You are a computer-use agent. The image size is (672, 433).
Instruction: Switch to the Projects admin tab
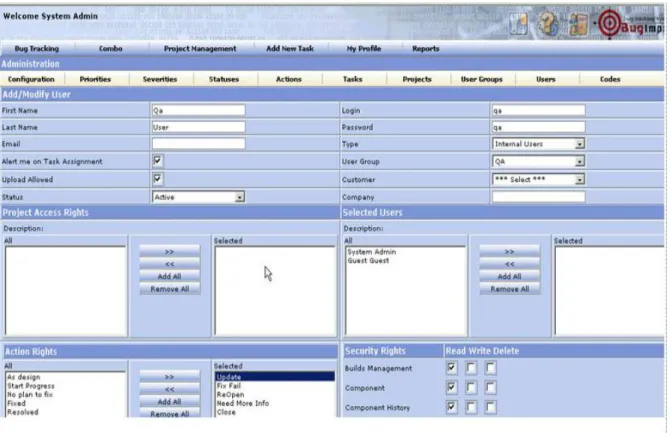pos(417,79)
